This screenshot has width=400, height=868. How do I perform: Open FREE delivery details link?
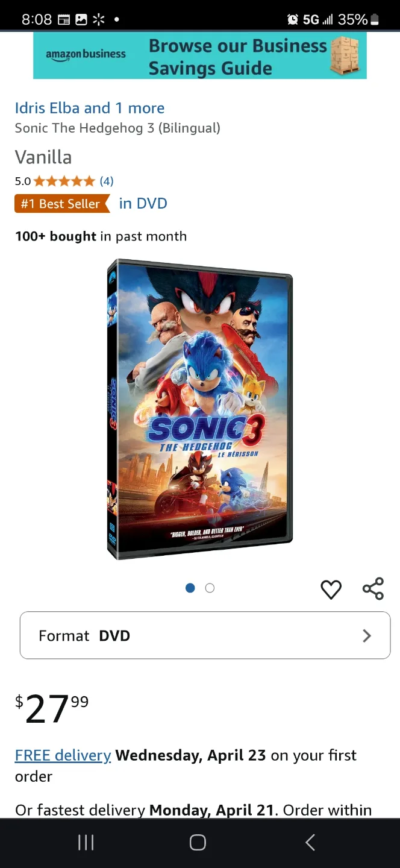tap(63, 755)
